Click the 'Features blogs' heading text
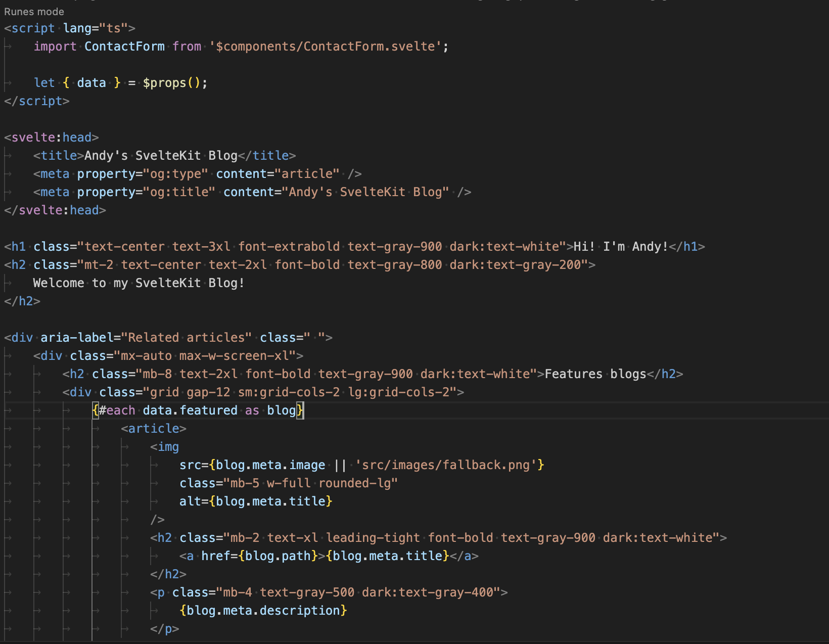 (x=595, y=374)
